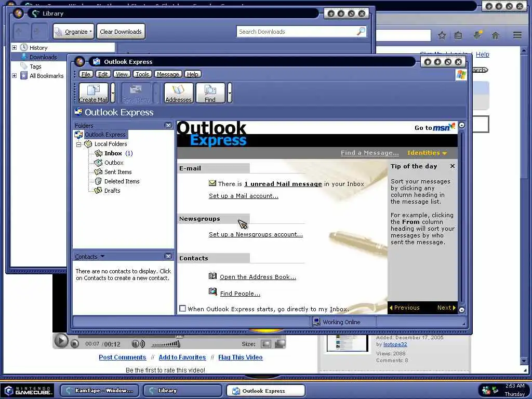Open Addresses from the Outlook Express toolbar
This screenshot has width=532, height=399.
(179, 92)
